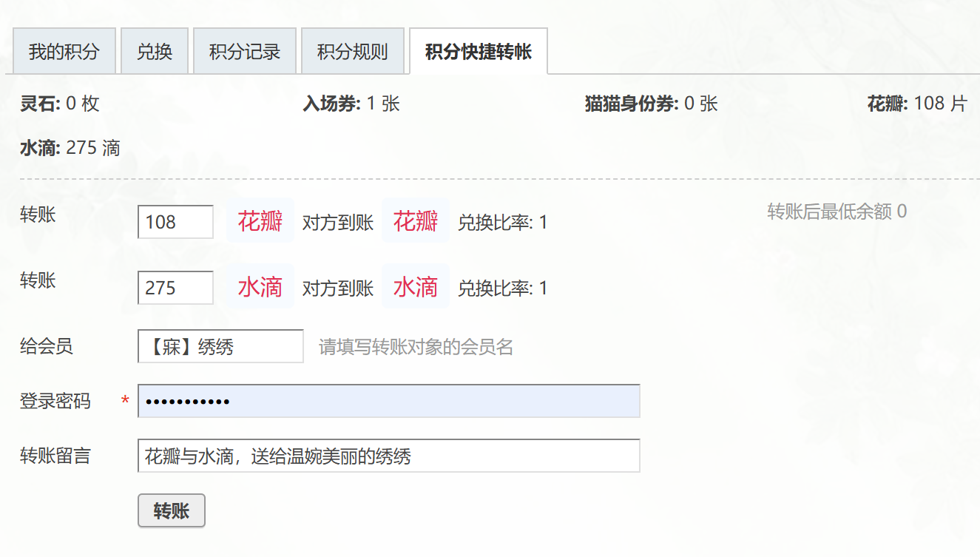Switch to the 积分记录 tab
Viewport: 980px width, 557px height.
click(x=245, y=50)
